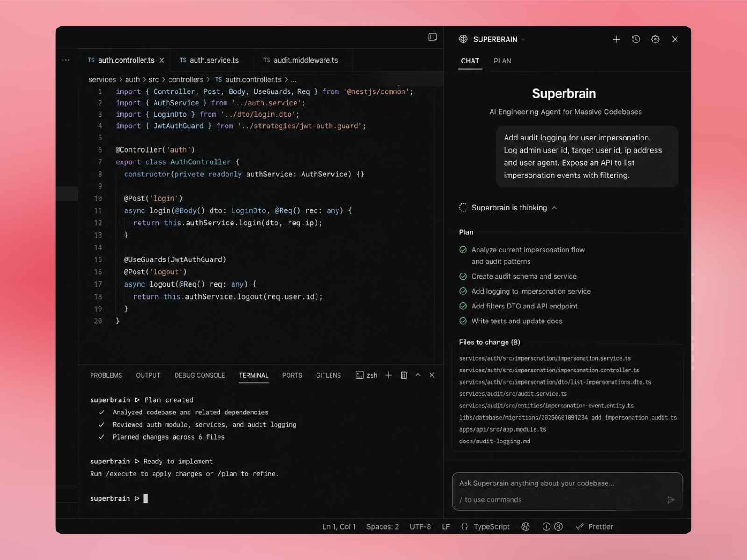This screenshot has height=560, width=747.
Task: Open the OUTPUT panel tab
Action: 148,375
